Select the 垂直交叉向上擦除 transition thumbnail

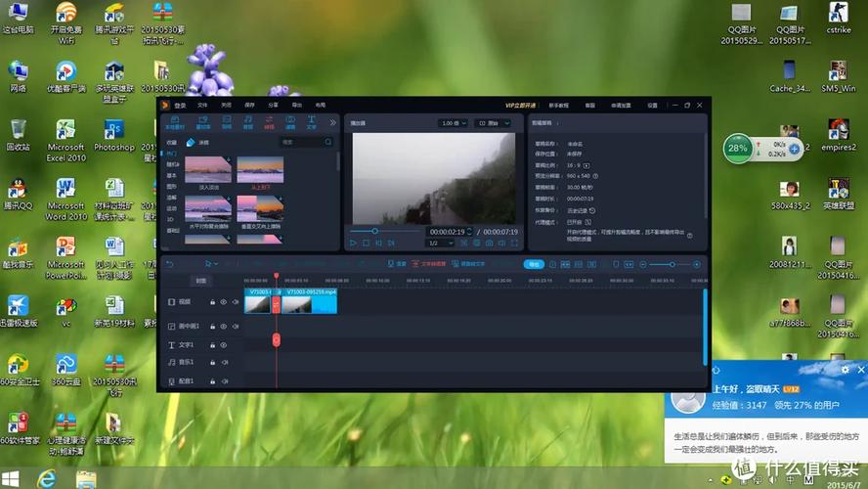click(x=260, y=209)
